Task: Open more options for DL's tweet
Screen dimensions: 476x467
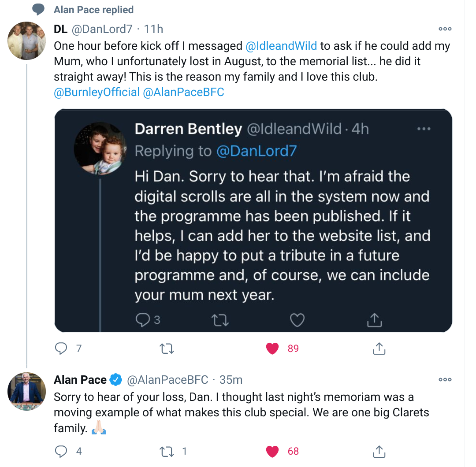Action: point(445,29)
